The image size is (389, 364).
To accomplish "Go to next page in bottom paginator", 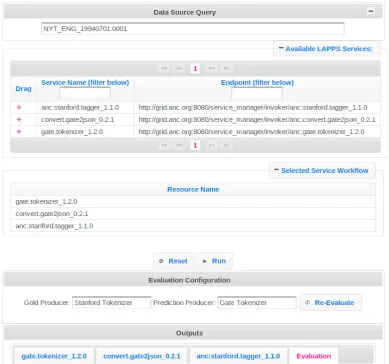I will click(x=211, y=145).
